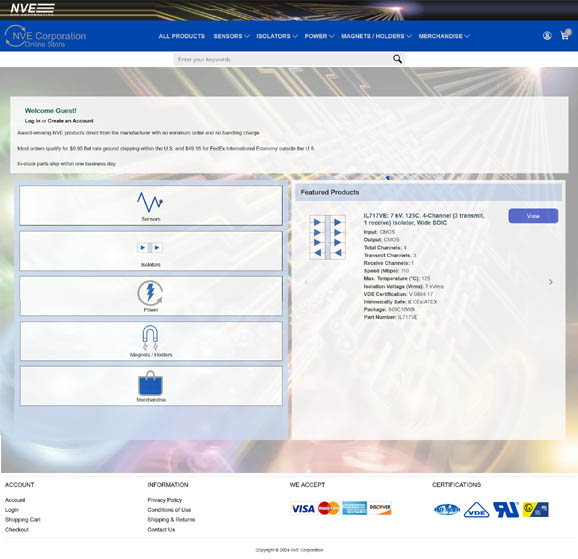Open Shopping Cart footer link

(23, 520)
